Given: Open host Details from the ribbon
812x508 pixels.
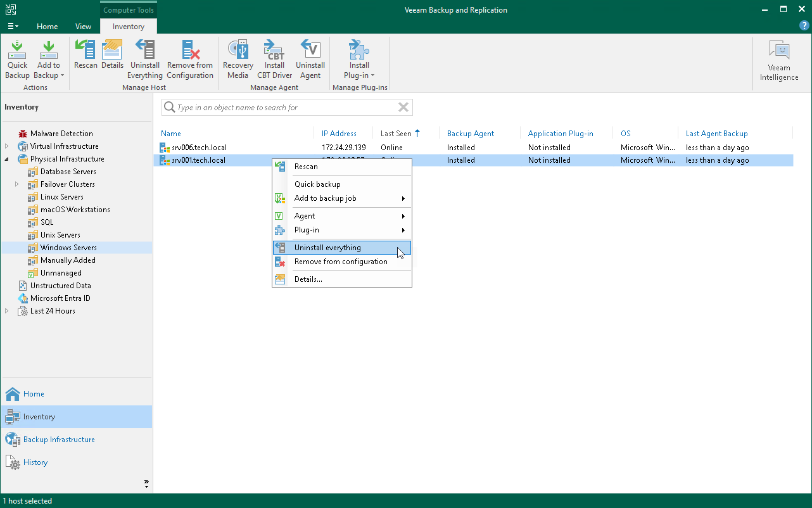Looking at the screenshot, I should [x=112, y=57].
